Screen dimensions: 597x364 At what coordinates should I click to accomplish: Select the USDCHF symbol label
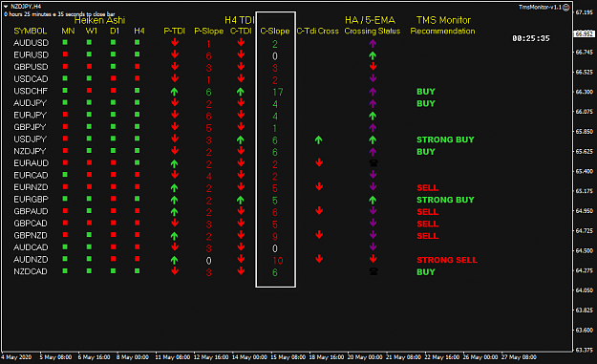pos(31,91)
